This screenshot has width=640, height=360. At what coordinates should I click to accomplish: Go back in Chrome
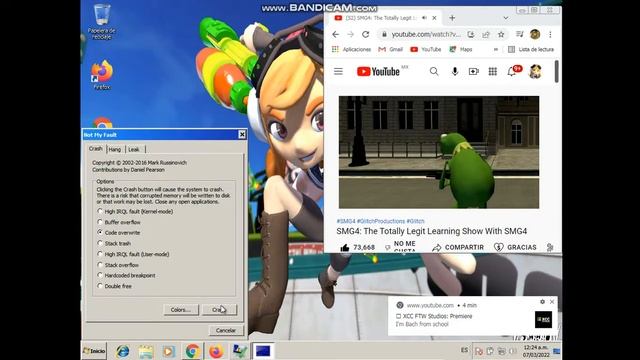click(336, 35)
